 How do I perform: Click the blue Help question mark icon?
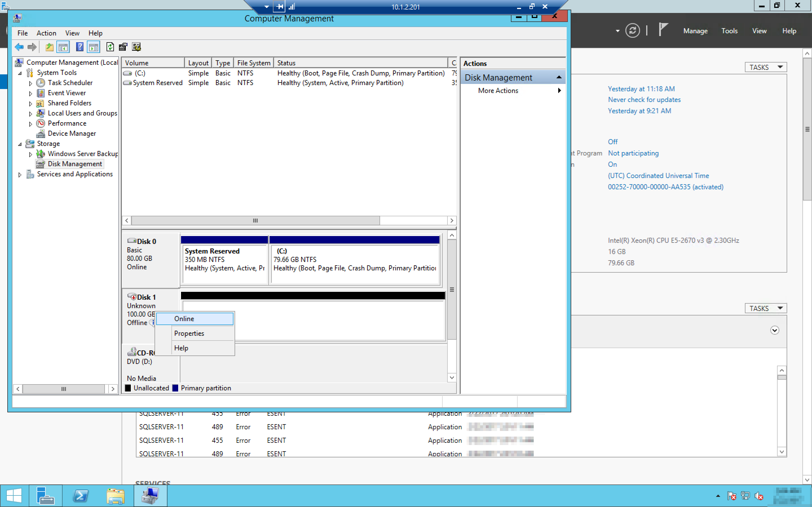(x=80, y=47)
